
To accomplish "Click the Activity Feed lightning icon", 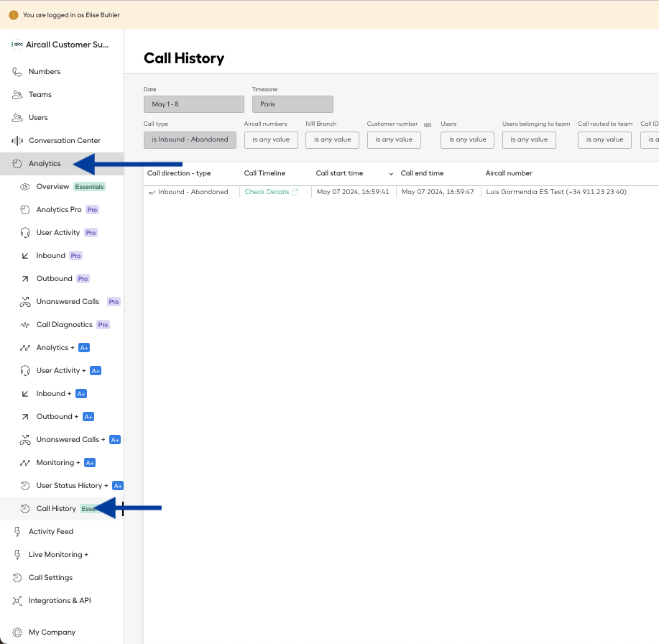I will [17, 532].
